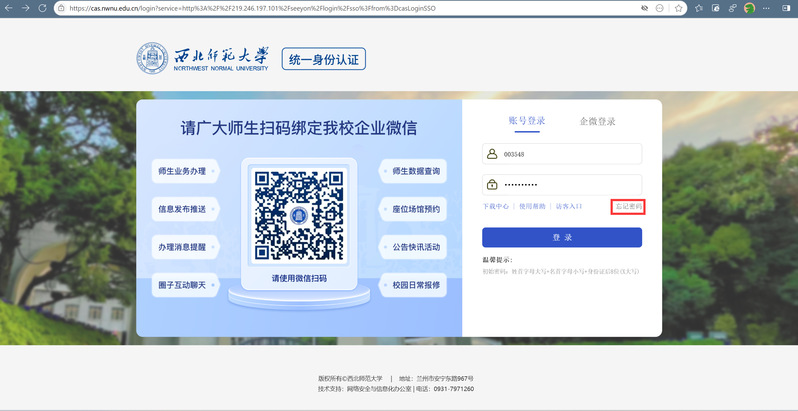
Task: Select 校园日常报修 tag
Action: pos(413,285)
